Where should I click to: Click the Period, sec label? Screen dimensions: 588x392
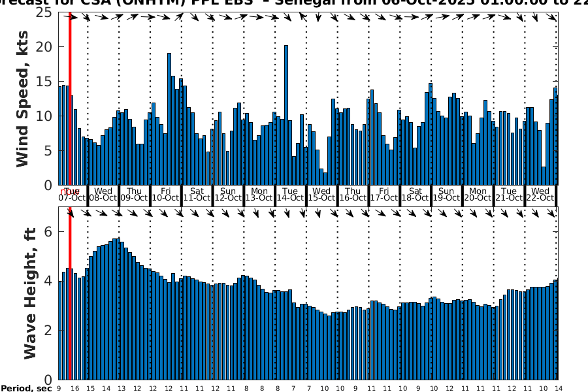click(x=26, y=388)
